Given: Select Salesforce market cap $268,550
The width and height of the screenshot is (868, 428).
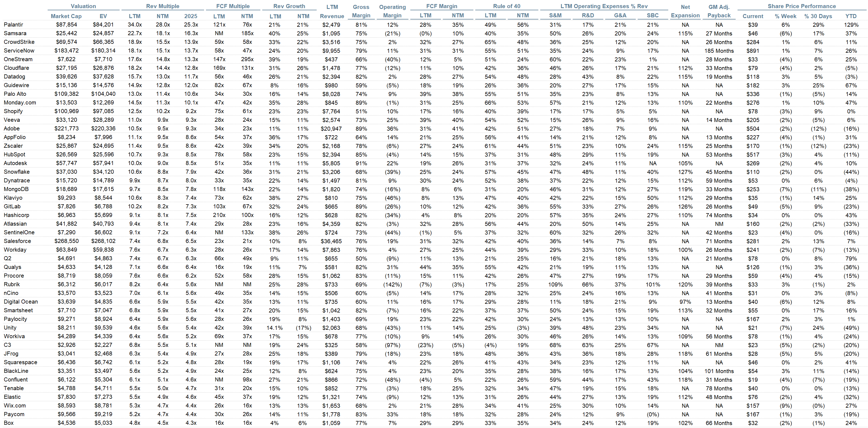Looking at the screenshot, I should 66,241.
